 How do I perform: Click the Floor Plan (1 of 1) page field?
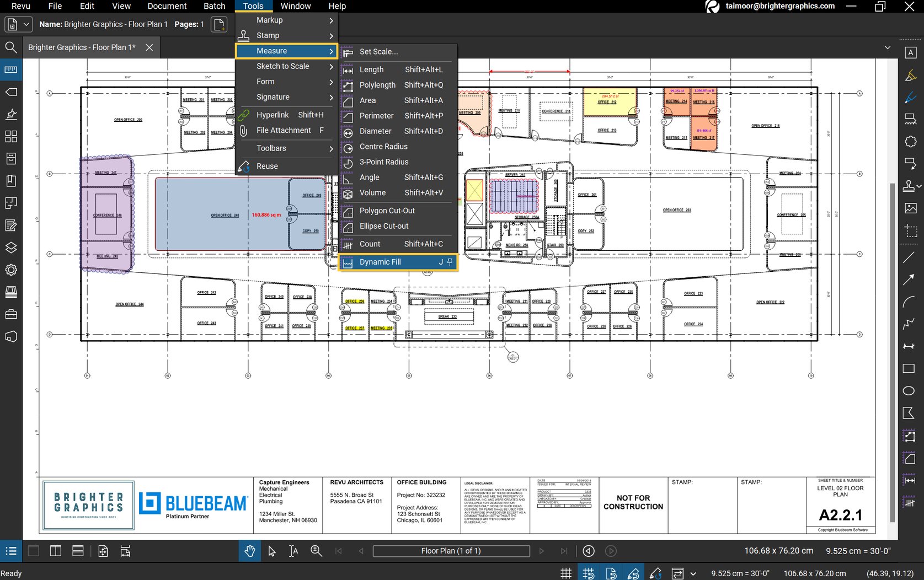click(x=451, y=551)
